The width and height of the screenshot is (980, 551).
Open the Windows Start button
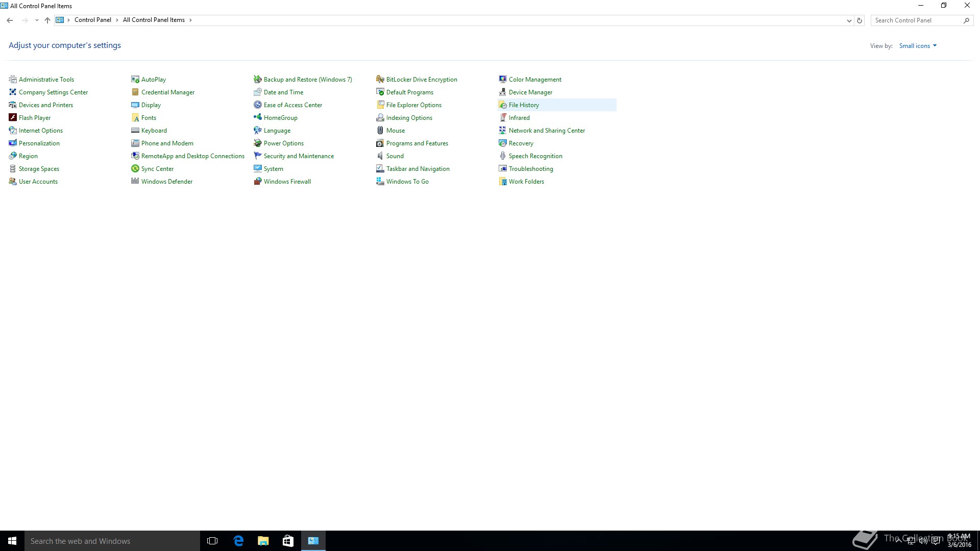click(x=12, y=541)
